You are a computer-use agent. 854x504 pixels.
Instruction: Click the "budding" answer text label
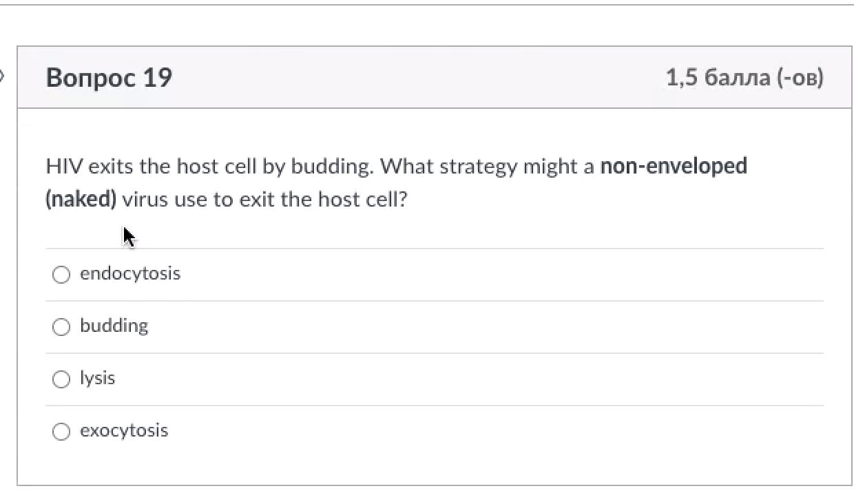click(114, 326)
